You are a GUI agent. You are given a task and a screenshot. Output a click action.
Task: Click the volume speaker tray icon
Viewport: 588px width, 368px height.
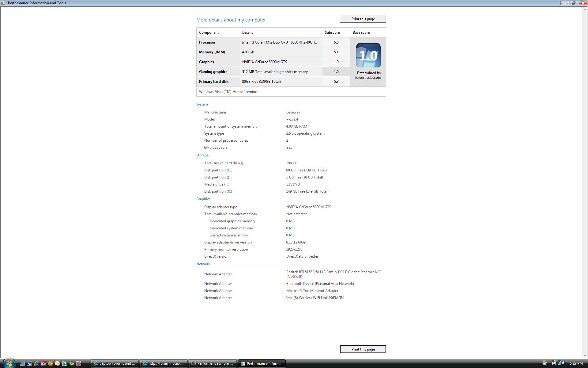pos(564,363)
